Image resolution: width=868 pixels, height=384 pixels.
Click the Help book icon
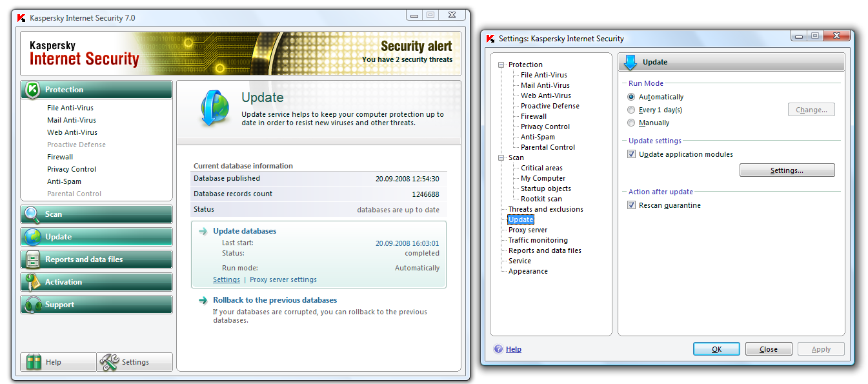(x=34, y=362)
